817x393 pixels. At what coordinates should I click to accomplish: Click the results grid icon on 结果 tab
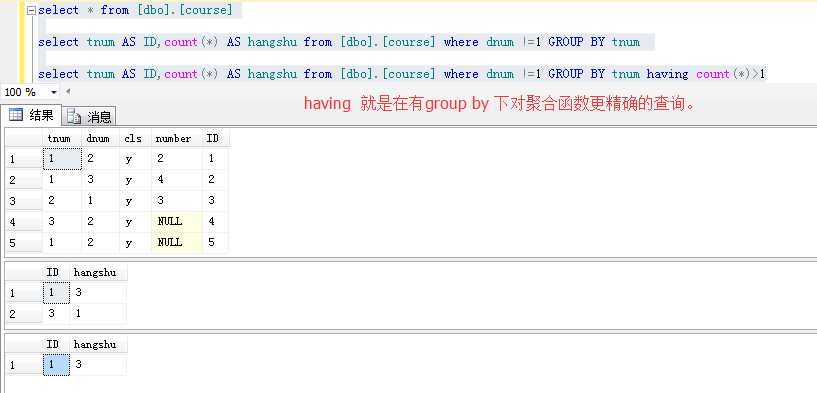point(16,115)
